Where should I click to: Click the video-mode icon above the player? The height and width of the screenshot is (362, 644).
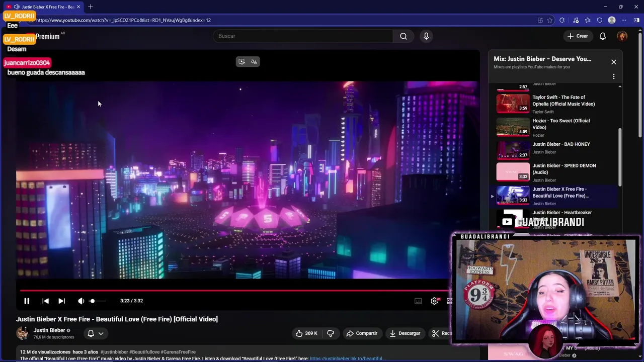[x=242, y=62]
